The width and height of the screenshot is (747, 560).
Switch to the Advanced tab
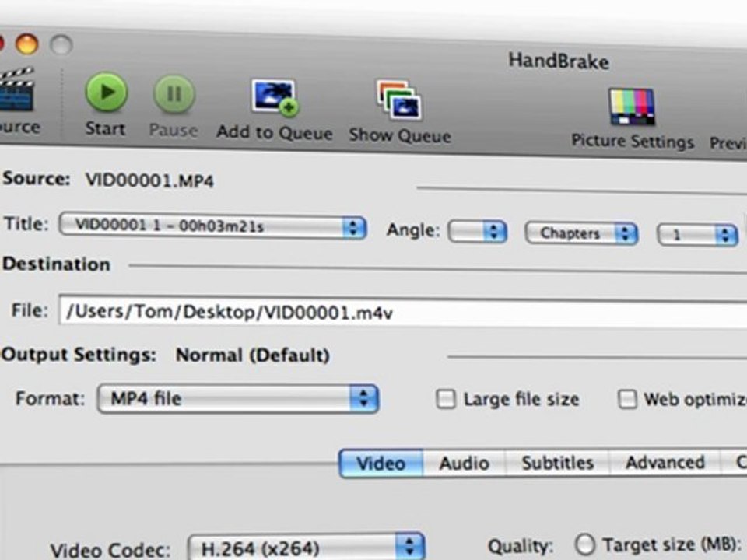[665, 462]
